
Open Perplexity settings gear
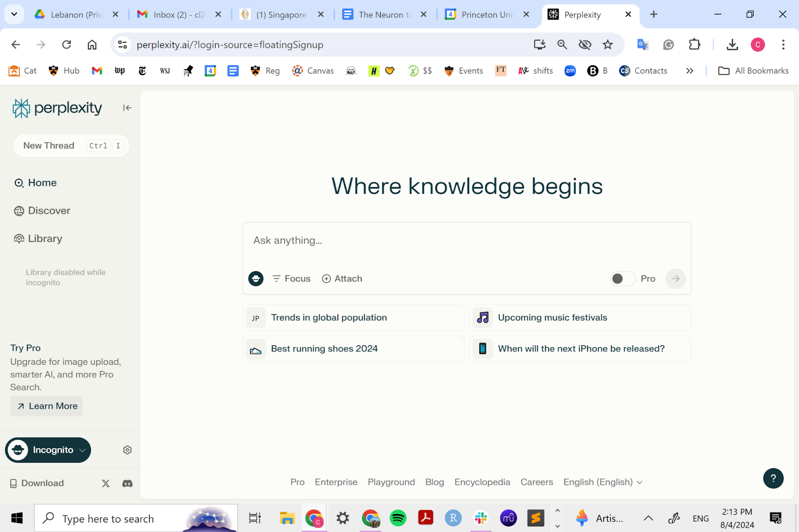[x=127, y=450]
